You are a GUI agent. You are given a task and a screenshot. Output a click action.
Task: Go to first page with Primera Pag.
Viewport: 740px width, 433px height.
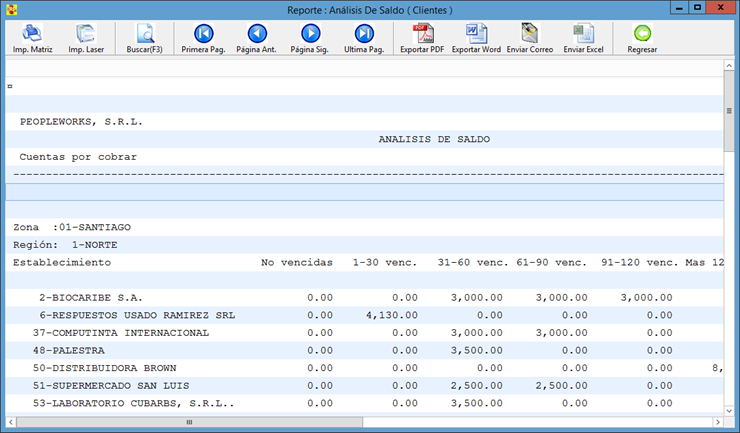click(x=203, y=37)
